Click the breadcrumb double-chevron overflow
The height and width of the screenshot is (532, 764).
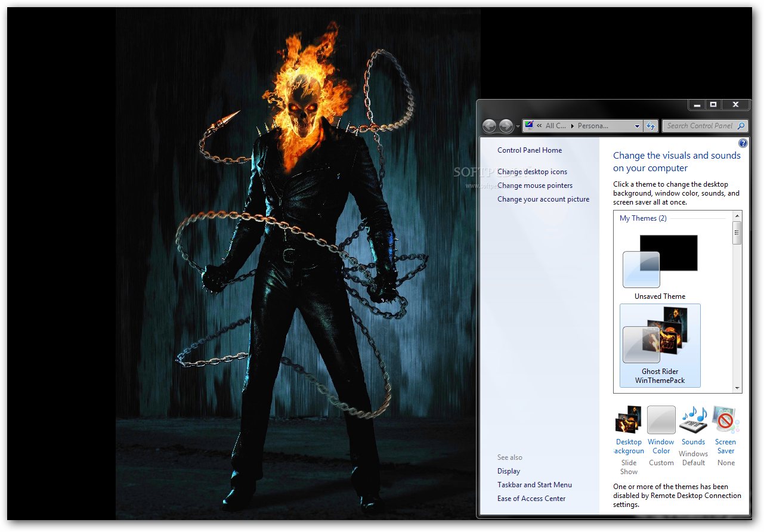(539, 126)
